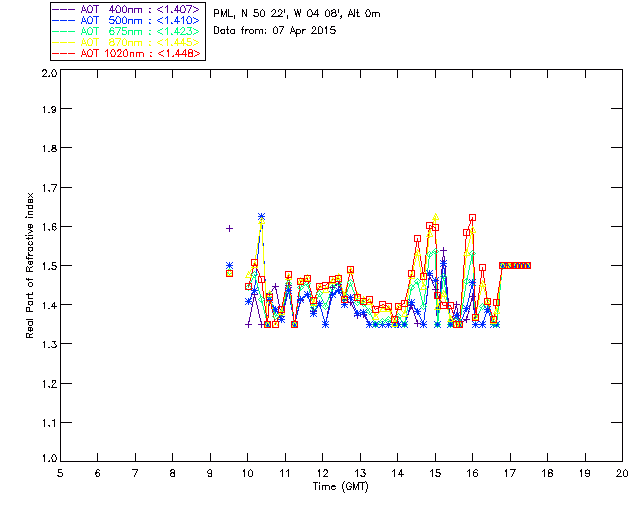
Task: Click the 2.0 label on the y-axis
Action: (x=49, y=73)
